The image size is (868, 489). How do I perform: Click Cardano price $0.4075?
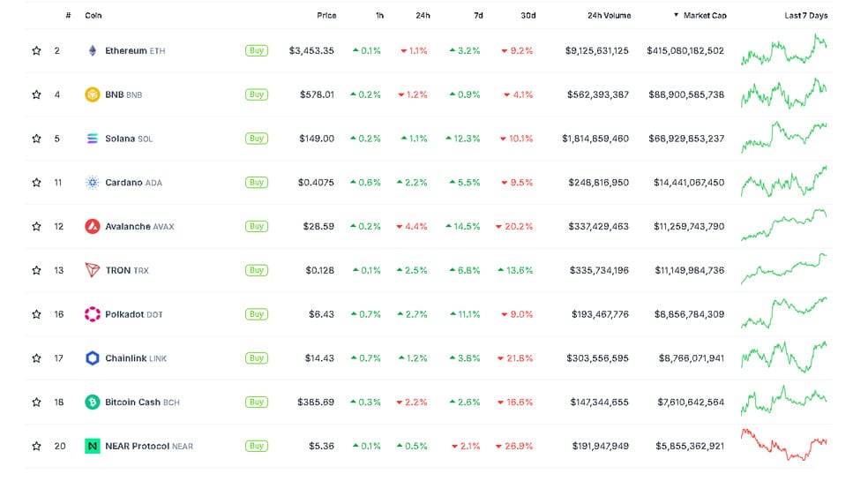tap(316, 182)
